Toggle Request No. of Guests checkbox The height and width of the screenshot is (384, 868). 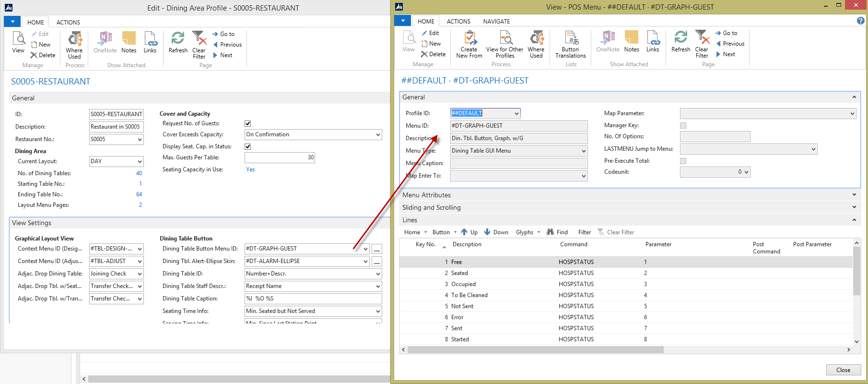248,124
